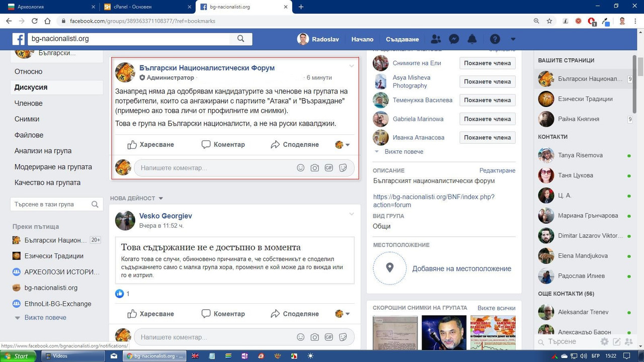This screenshot has width=644, height=362.
Task: Click the Facebook logo in the blue header
Action: pyautogui.click(x=19, y=39)
